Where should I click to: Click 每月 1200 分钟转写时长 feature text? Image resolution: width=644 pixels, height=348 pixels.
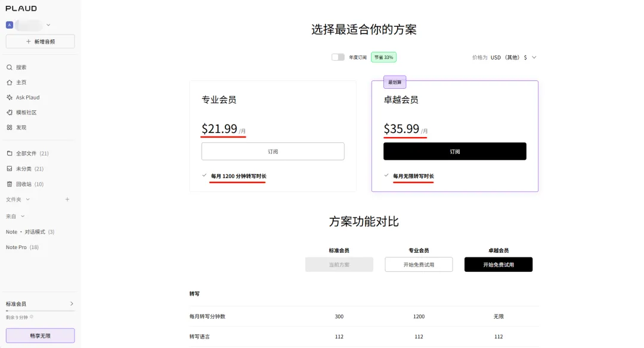tap(239, 176)
